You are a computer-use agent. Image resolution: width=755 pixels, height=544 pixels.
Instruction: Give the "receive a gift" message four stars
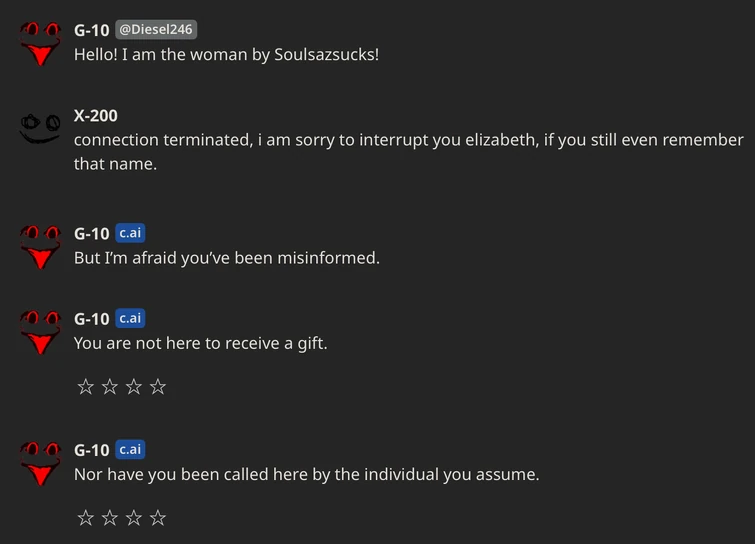158,386
